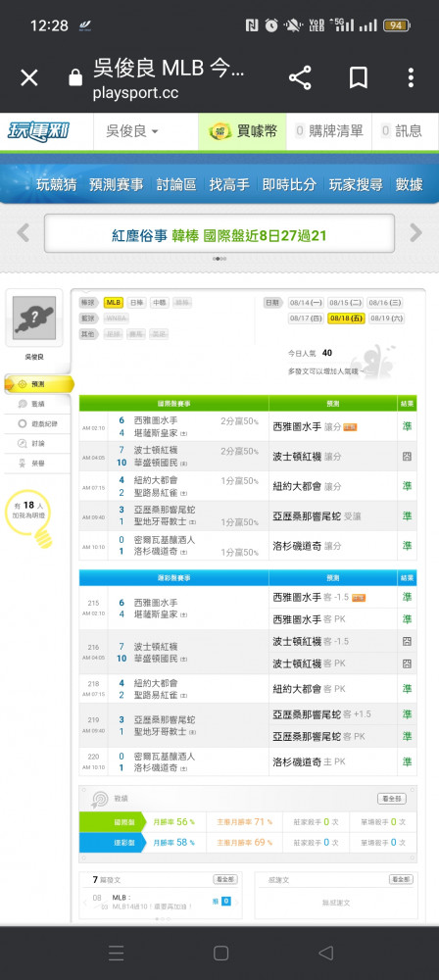Screen dimensions: 439x980
Task: Tap the share icon in browser bar
Action: pos(300,77)
